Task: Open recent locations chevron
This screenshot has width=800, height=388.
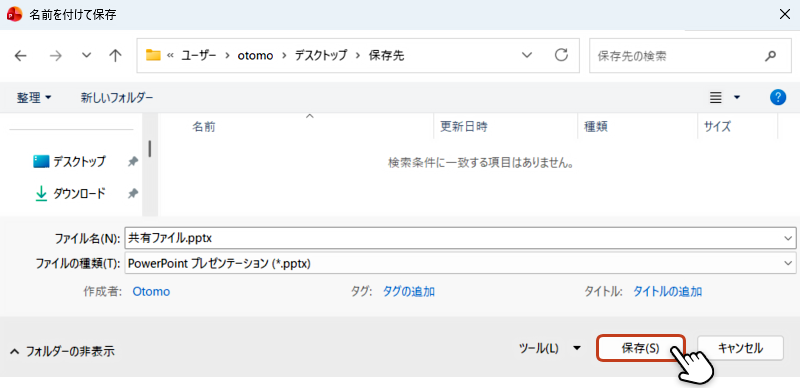Action: coord(87,55)
